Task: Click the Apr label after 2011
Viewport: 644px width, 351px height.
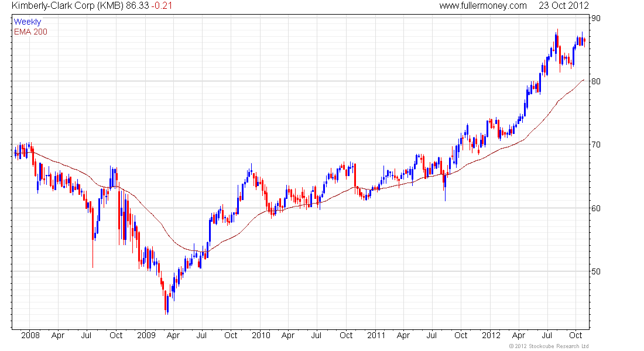Action: click(403, 336)
